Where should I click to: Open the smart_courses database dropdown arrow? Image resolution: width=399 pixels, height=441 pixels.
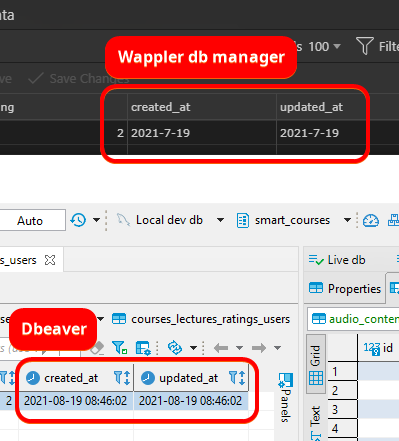tap(347, 220)
